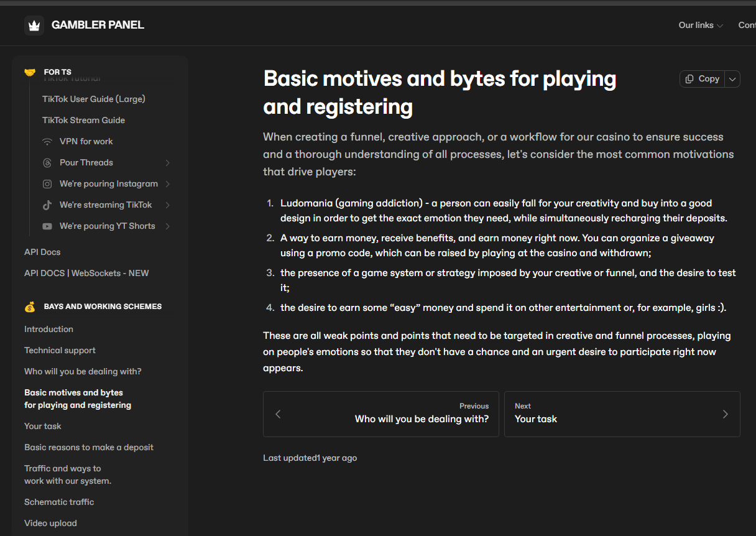Click the crown logo icon
Image resolution: width=756 pixels, height=536 pixels.
34,25
